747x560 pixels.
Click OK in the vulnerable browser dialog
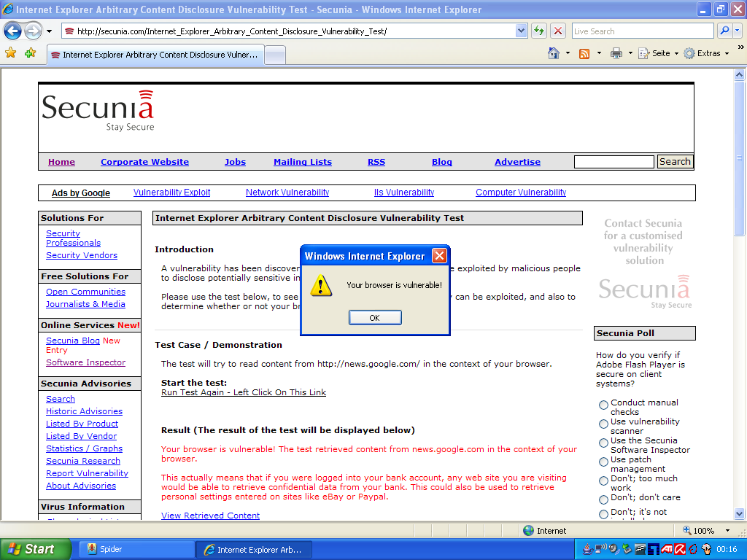point(375,318)
